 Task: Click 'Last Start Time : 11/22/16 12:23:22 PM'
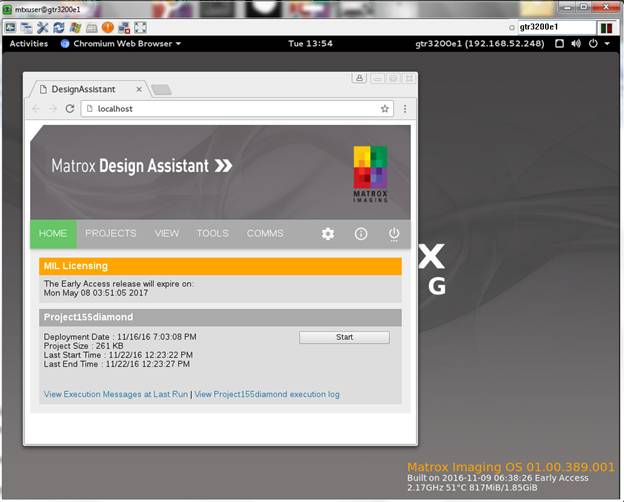(x=118, y=355)
